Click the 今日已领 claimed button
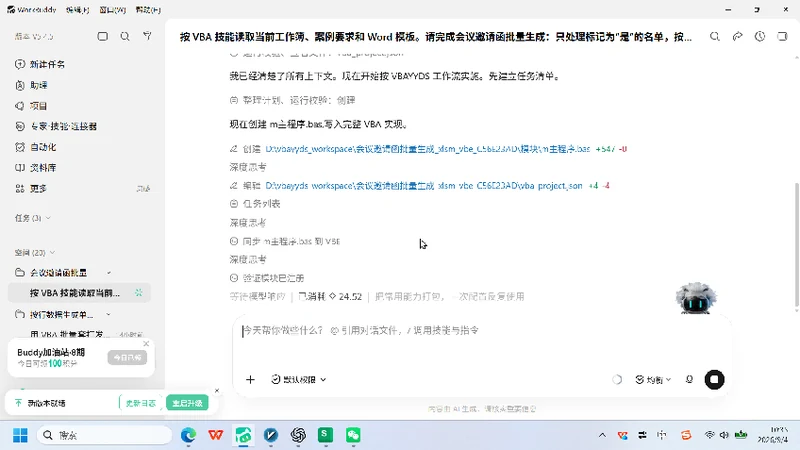800x450 pixels. (127, 358)
